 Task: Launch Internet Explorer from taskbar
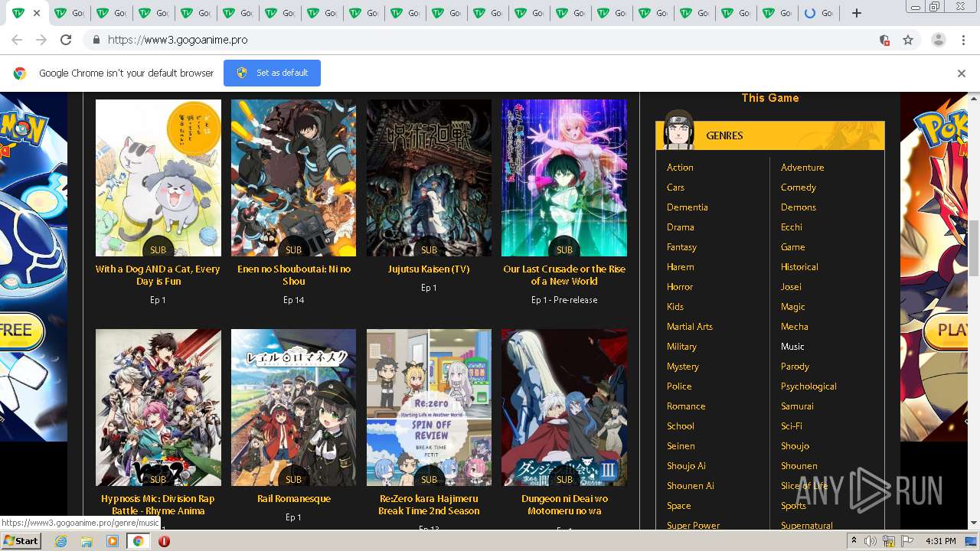coord(60,541)
